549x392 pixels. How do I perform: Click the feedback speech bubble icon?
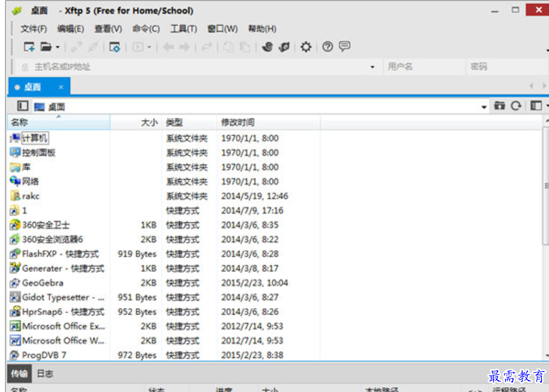pos(345,46)
